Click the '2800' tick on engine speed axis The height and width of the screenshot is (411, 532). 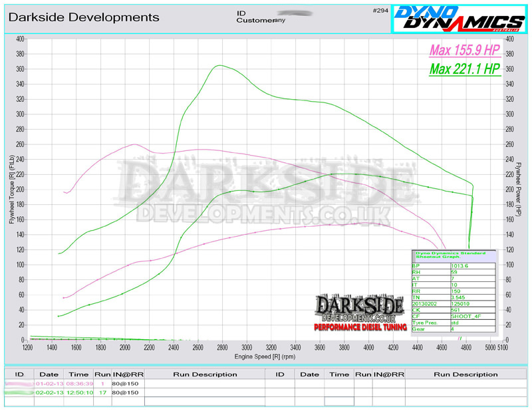coord(222,348)
